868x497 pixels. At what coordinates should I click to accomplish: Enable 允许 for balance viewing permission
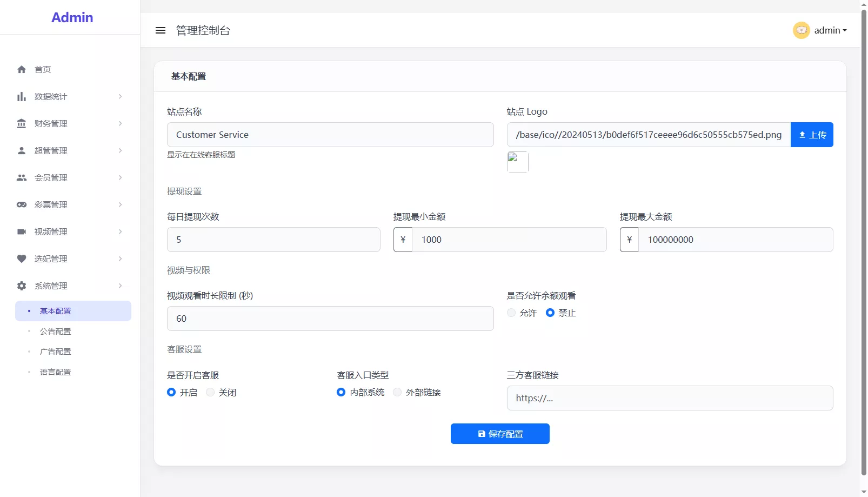pyautogui.click(x=511, y=313)
